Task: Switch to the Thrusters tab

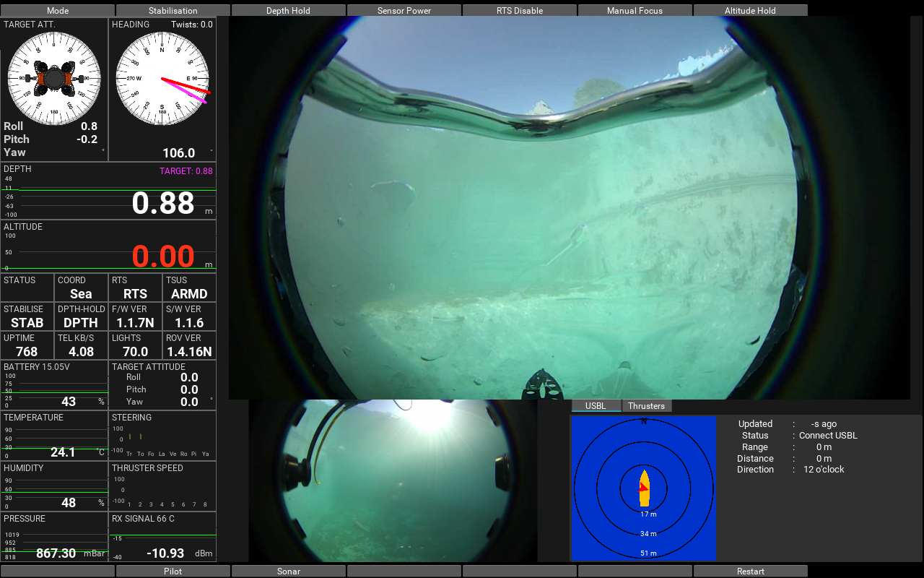Action: tap(646, 406)
